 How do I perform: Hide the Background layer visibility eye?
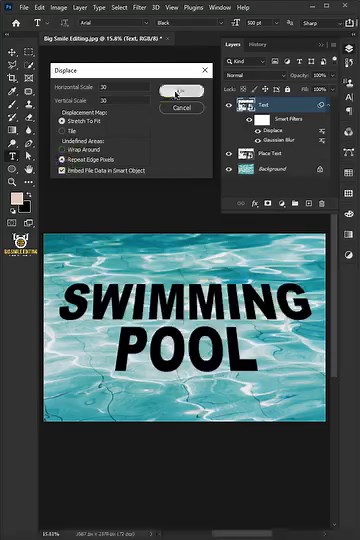[229, 169]
